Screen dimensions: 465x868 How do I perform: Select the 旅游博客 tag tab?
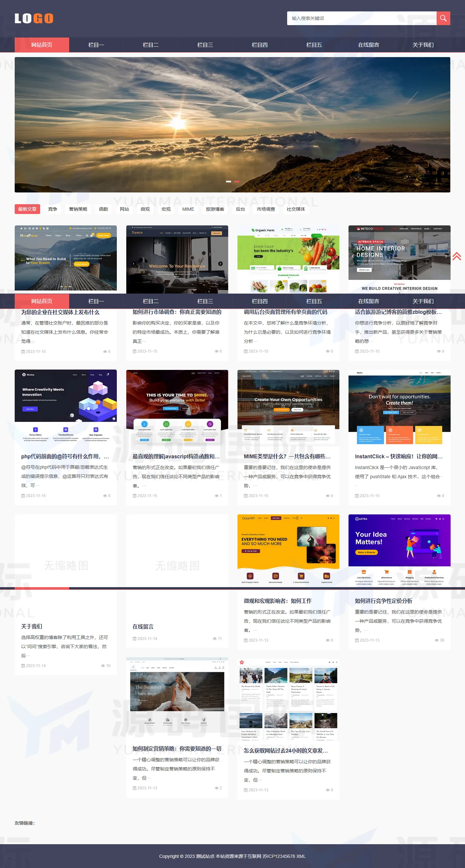[215, 209]
